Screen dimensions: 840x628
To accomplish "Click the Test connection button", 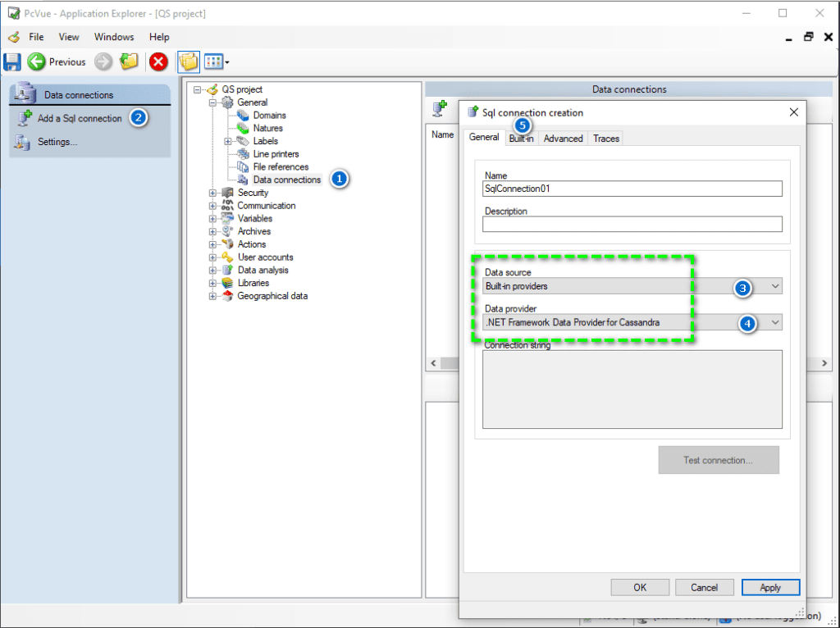I will [x=719, y=460].
